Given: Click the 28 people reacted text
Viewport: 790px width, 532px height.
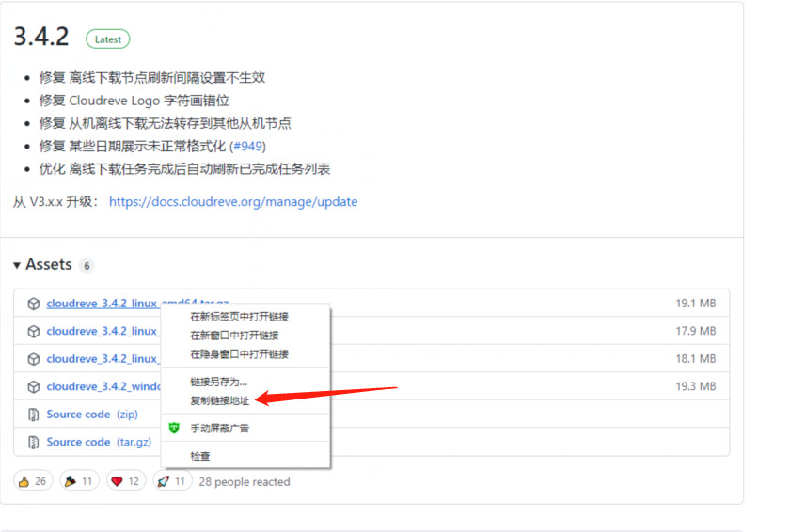Looking at the screenshot, I should click(x=245, y=481).
